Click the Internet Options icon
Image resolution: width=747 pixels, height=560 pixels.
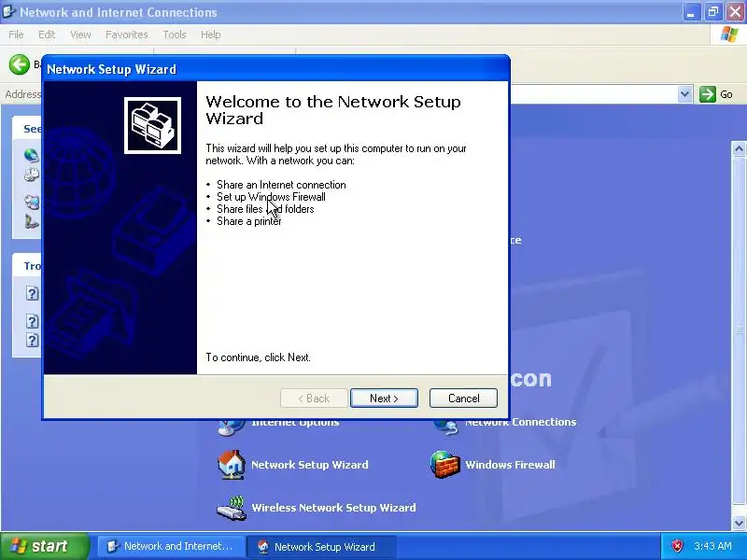click(232, 427)
